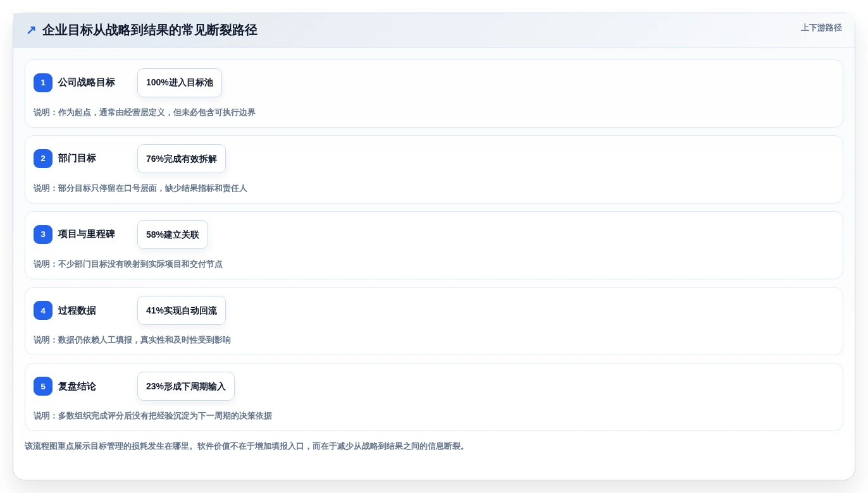This screenshot has width=868, height=493.
Task: Select step number 3 badge
Action: click(43, 234)
